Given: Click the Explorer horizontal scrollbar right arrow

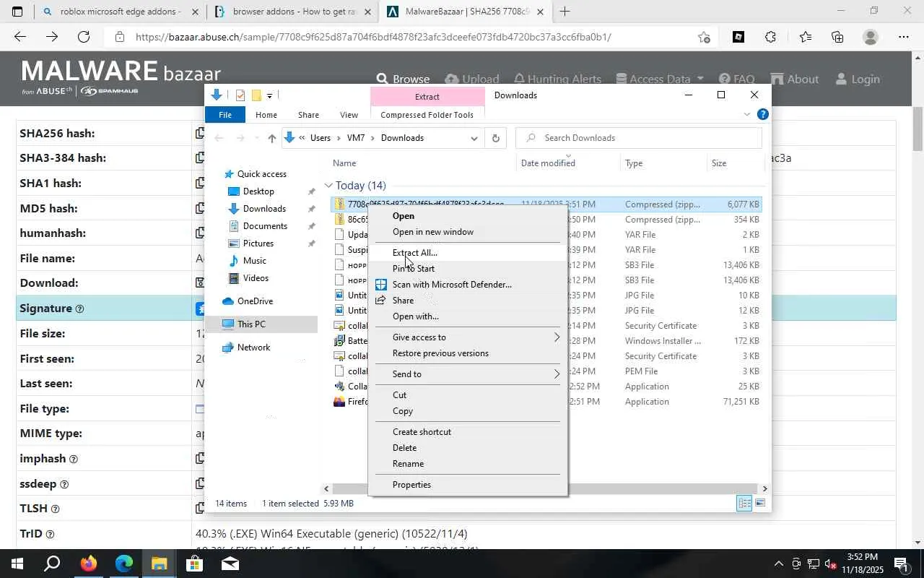Looking at the screenshot, I should (764, 489).
